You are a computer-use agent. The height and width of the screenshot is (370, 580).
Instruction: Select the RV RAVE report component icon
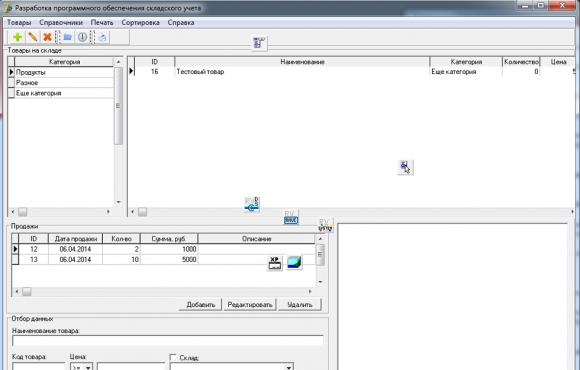point(291,217)
